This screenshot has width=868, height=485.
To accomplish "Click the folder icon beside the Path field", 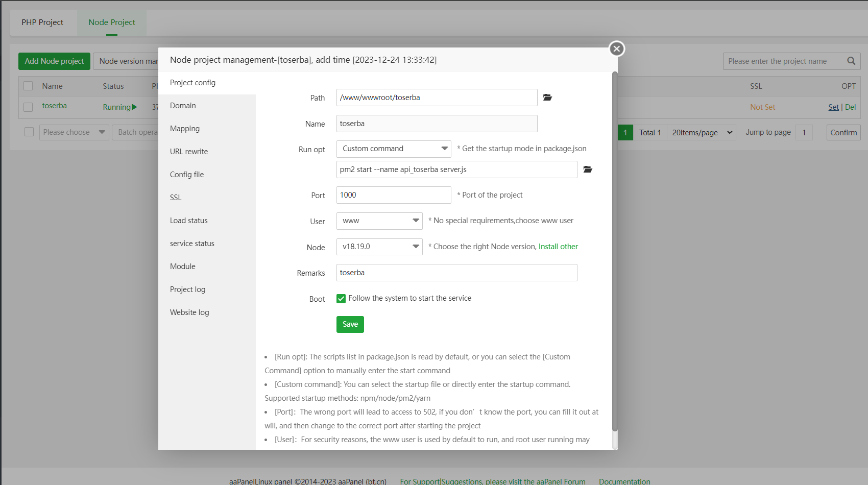I will [547, 98].
